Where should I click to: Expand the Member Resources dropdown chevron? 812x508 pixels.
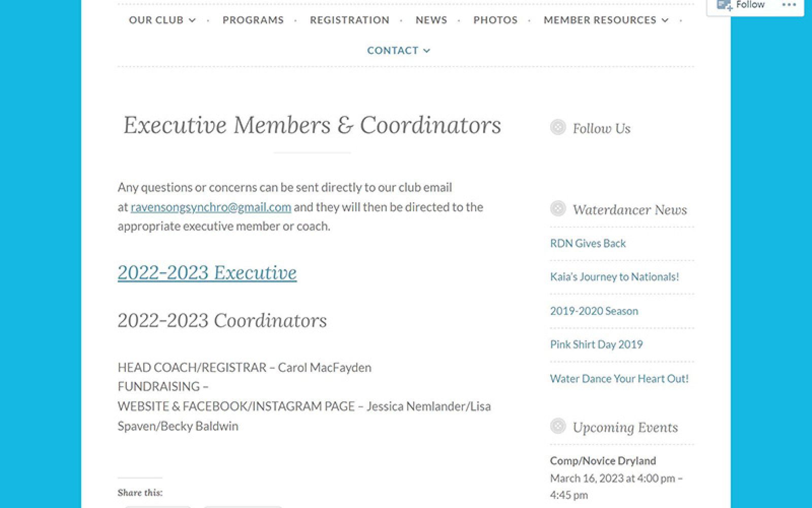point(665,20)
